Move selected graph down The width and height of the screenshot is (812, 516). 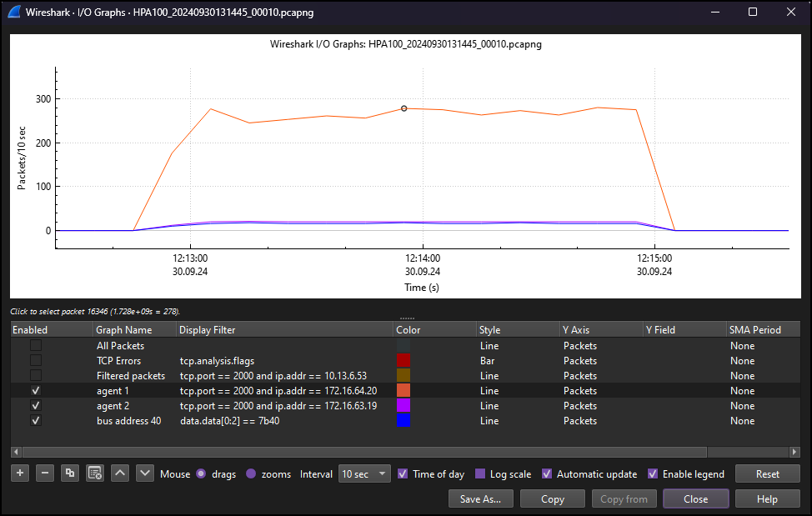tap(145, 473)
